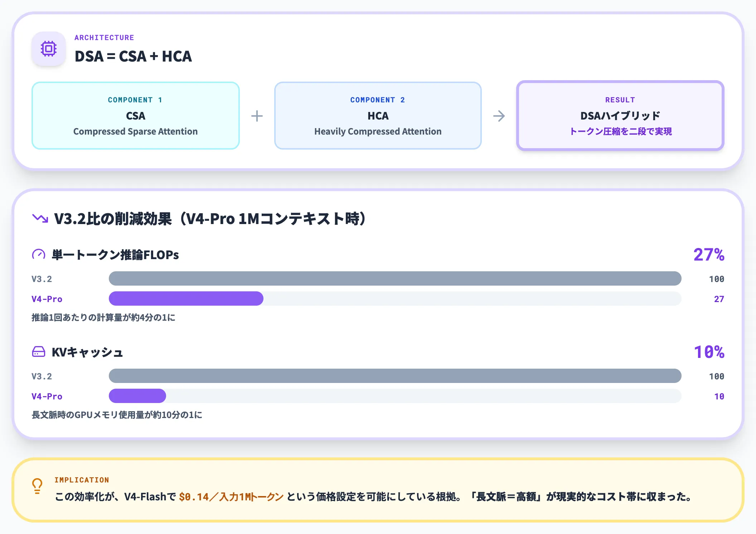Select the COMPONENT 2 label
The width and height of the screenshot is (756, 534).
point(377,100)
